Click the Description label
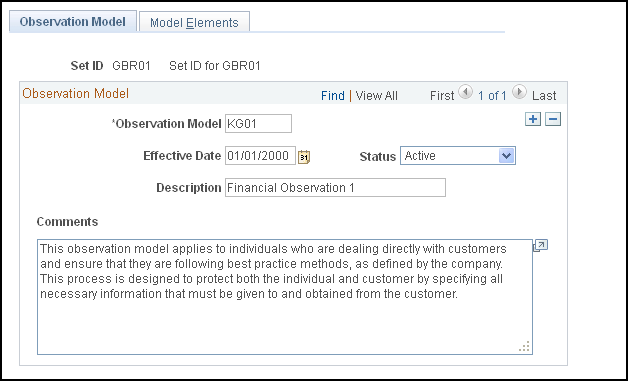 click(x=189, y=188)
